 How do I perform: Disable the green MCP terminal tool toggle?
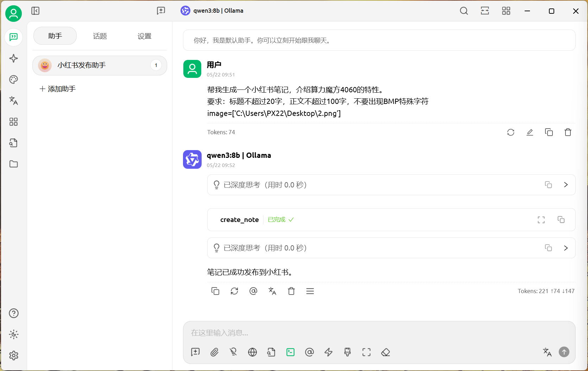(x=290, y=352)
